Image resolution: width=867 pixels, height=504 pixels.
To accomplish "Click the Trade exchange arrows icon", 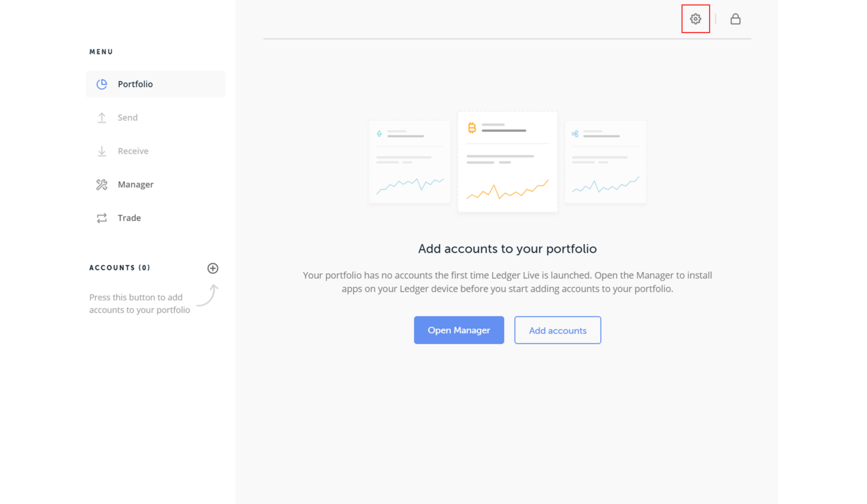I will (x=102, y=218).
